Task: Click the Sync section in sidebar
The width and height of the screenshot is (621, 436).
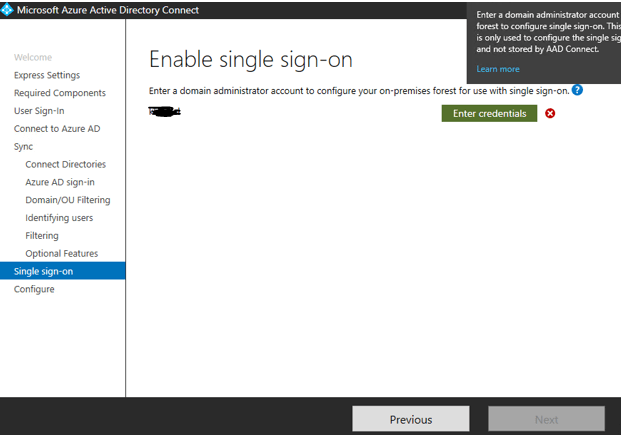Action: (x=23, y=147)
